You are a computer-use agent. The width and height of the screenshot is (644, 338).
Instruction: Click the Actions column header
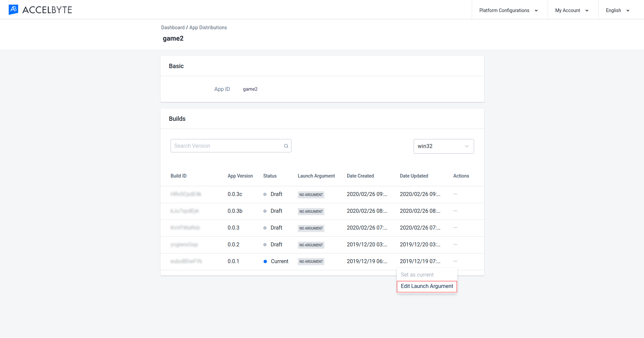point(461,176)
